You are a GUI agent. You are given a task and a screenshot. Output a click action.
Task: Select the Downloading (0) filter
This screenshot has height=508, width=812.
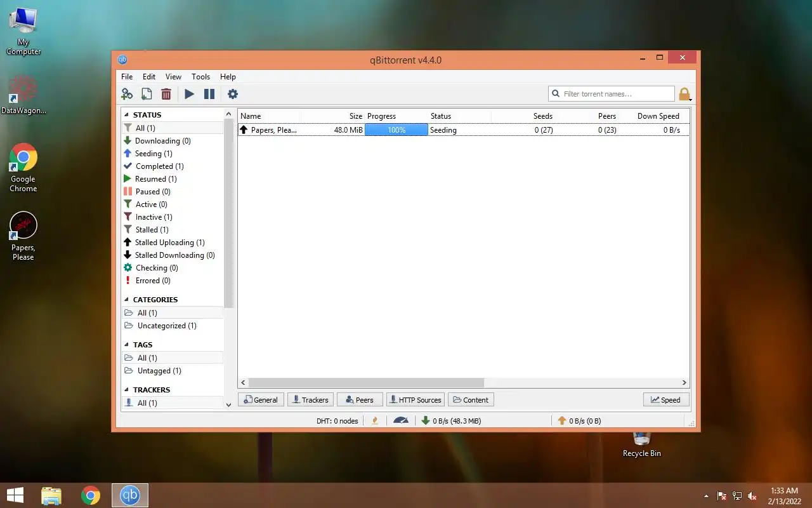(x=173, y=141)
